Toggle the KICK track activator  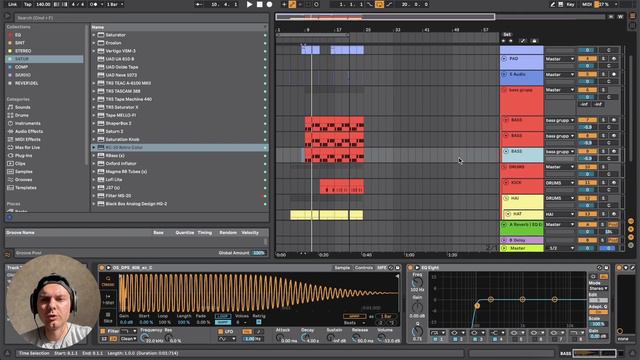coord(587,182)
